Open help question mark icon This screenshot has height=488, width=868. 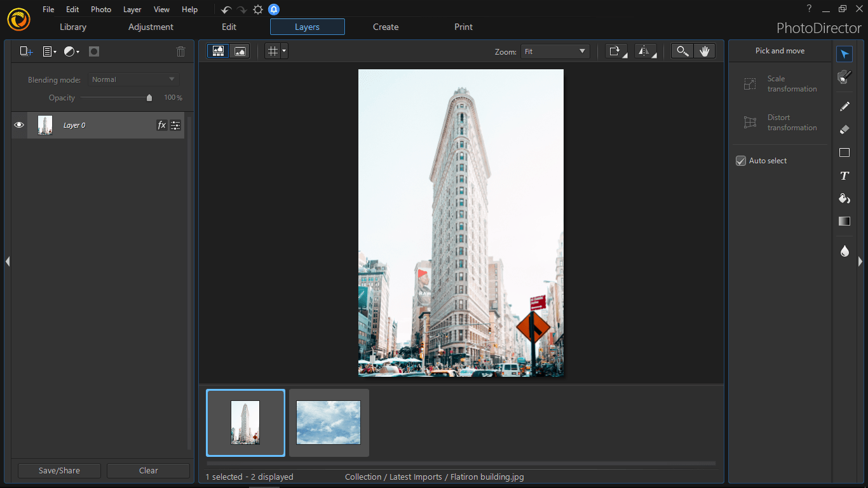click(x=809, y=9)
